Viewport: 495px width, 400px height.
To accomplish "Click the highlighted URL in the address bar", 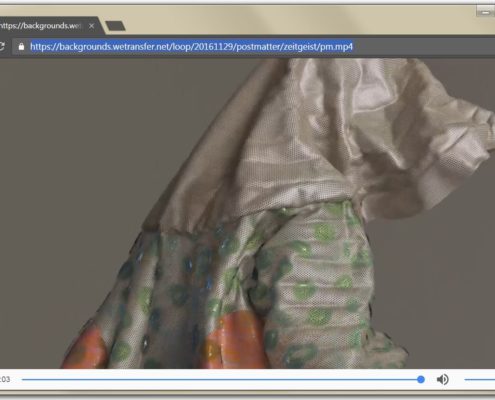I will (x=191, y=46).
